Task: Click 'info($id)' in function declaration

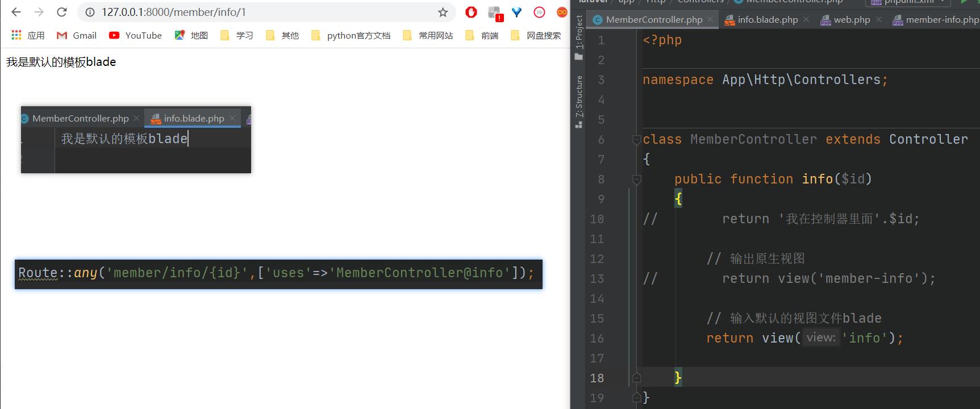Action: click(837, 179)
